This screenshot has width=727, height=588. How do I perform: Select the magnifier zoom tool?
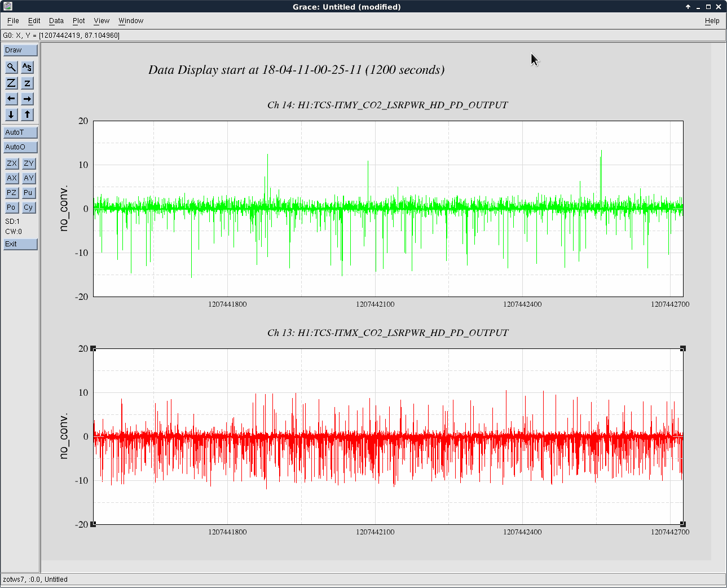pyautogui.click(x=11, y=68)
